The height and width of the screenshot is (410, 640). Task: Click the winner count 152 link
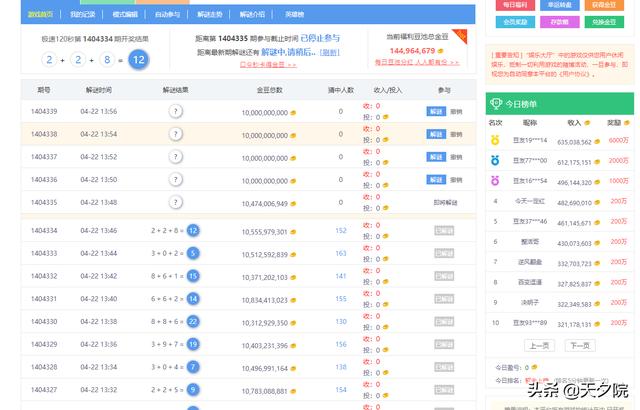point(340,231)
